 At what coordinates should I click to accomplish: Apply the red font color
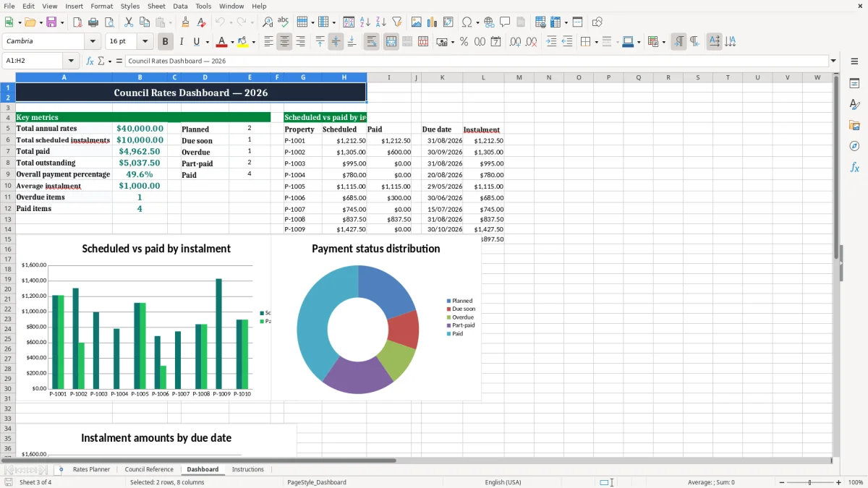point(222,42)
